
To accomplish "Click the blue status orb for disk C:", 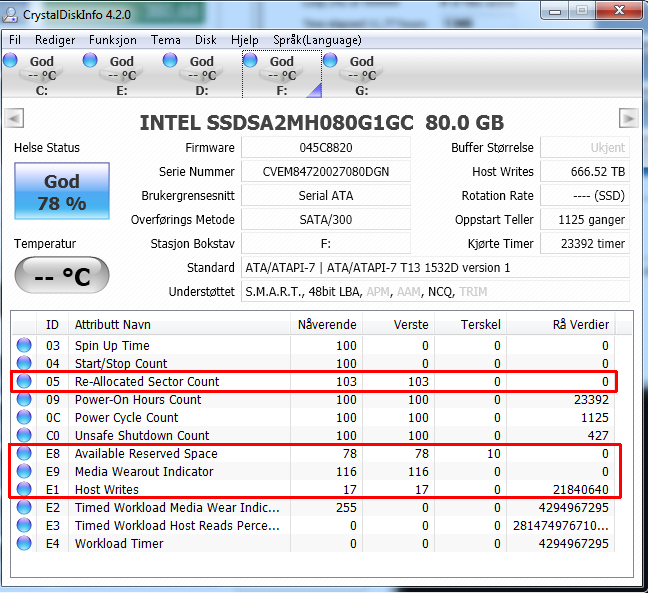I will coord(10,60).
